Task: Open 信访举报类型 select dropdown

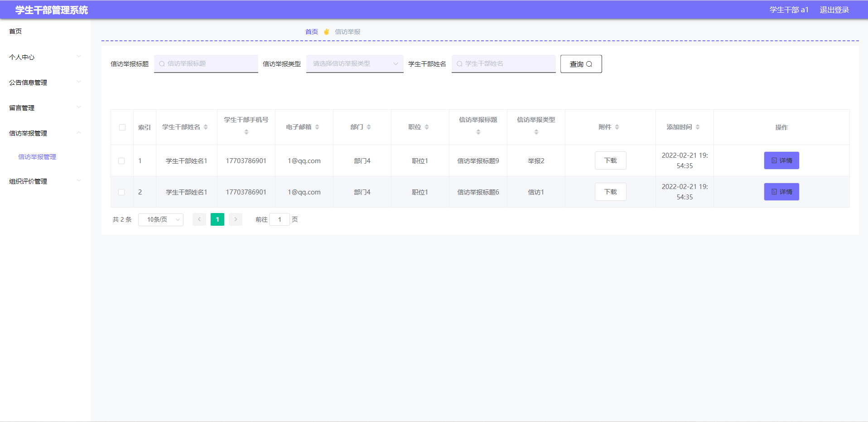Action: click(x=355, y=64)
